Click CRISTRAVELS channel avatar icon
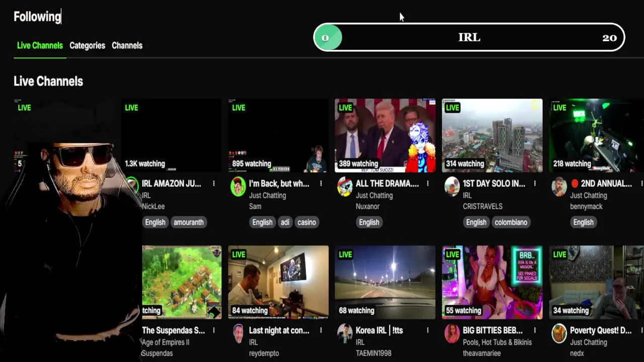644x362 pixels. click(452, 187)
